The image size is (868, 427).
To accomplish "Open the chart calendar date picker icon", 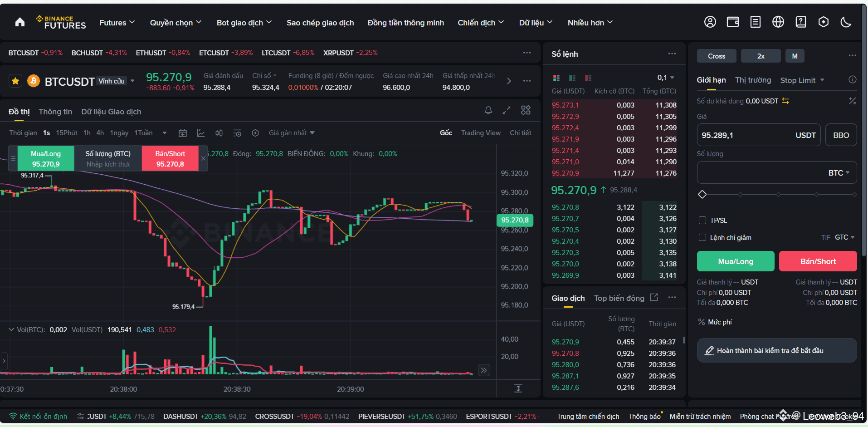I will tap(183, 133).
